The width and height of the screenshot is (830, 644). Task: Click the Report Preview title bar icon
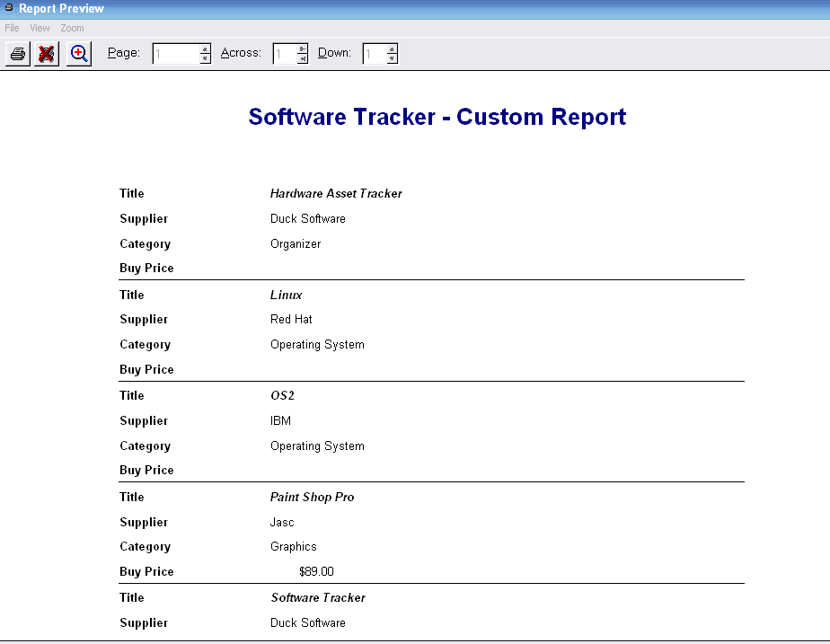9,7
